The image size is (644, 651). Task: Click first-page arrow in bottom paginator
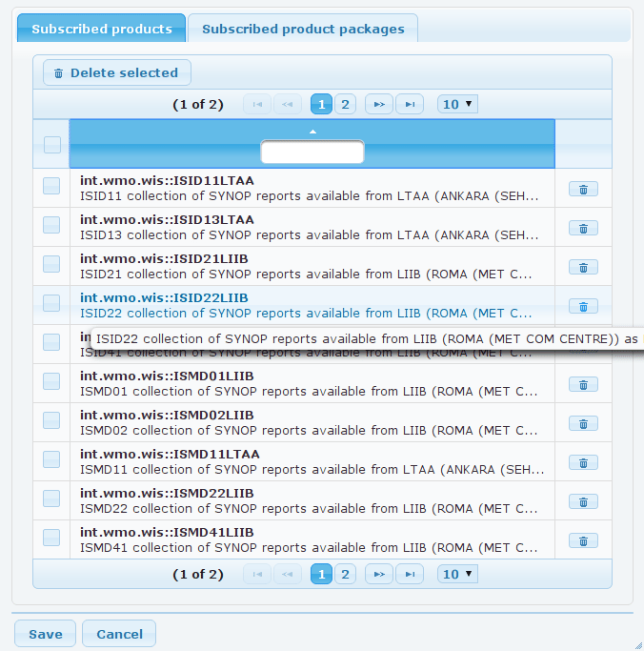pos(257,574)
